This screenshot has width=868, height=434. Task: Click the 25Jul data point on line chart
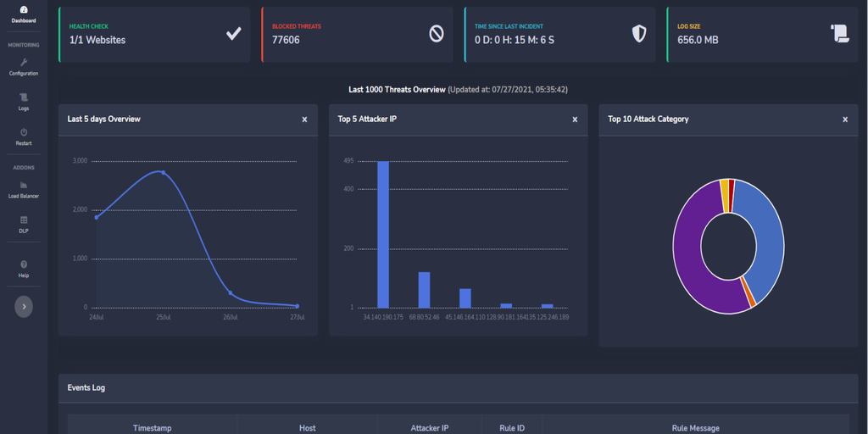tap(163, 172)
